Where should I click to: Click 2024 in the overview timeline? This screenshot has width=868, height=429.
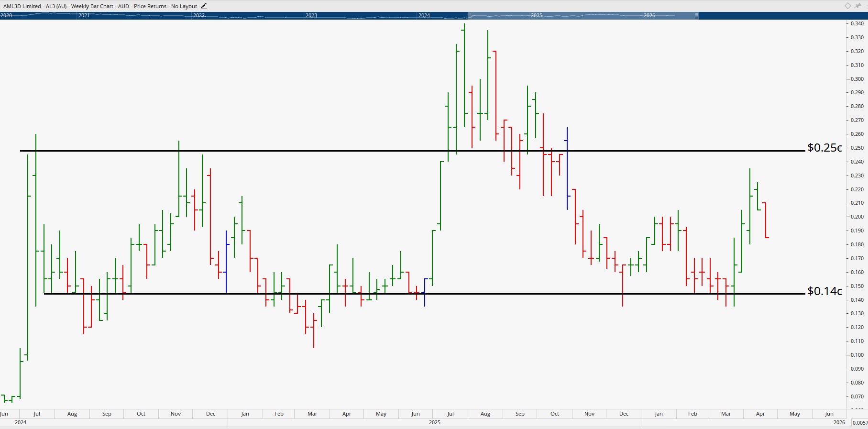(x=424, y=15)
